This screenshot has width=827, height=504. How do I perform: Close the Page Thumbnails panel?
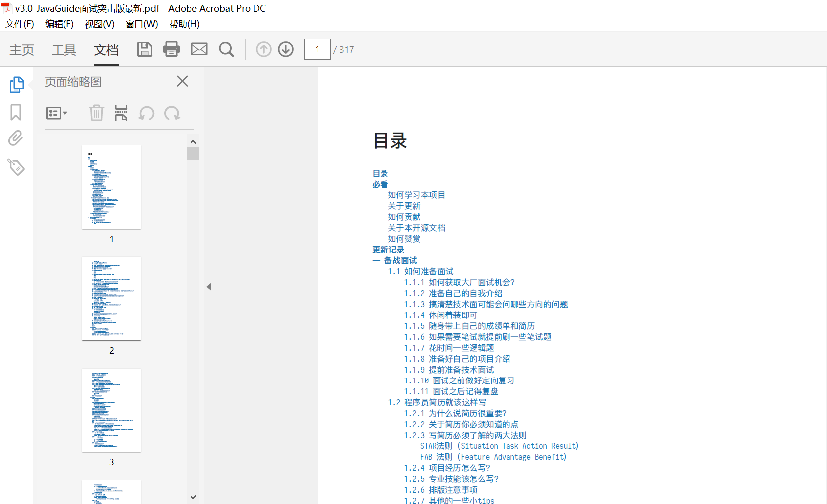pyautogui.click(x=182, y=81)
